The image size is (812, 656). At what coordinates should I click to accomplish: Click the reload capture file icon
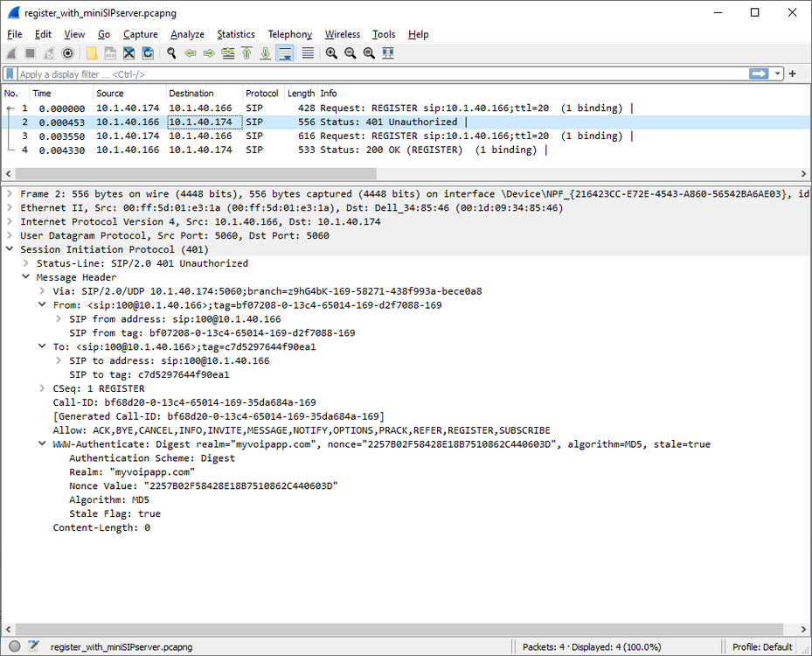click(x=148, y=53)
